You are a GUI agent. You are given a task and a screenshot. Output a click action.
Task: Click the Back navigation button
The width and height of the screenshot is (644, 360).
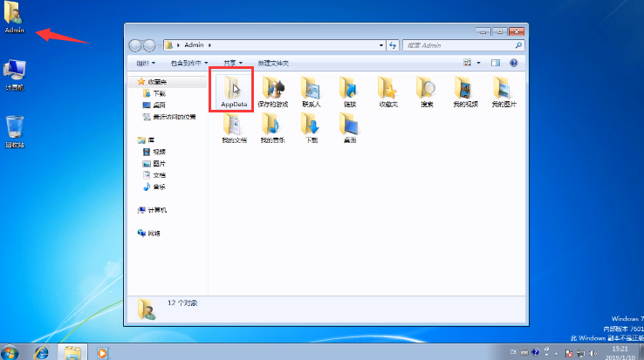point(135,45)
